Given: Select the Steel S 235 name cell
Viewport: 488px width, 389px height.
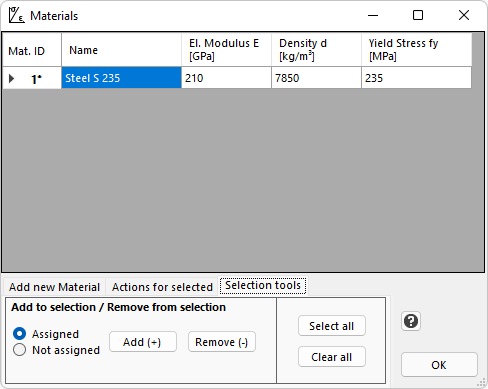Looking at the screenshot, I should [121, 78].
